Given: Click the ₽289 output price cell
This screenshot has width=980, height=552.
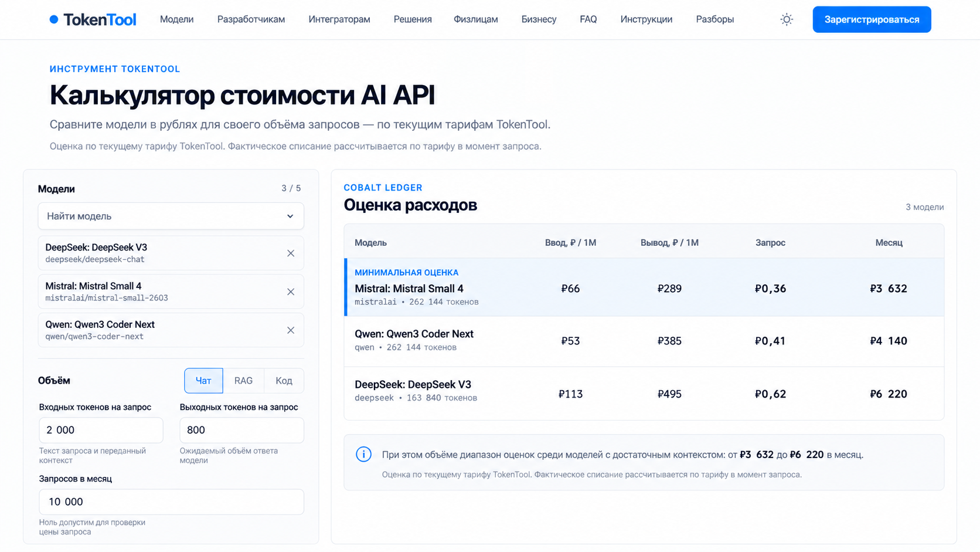Looking at the screenshot, I should point(669,289).
